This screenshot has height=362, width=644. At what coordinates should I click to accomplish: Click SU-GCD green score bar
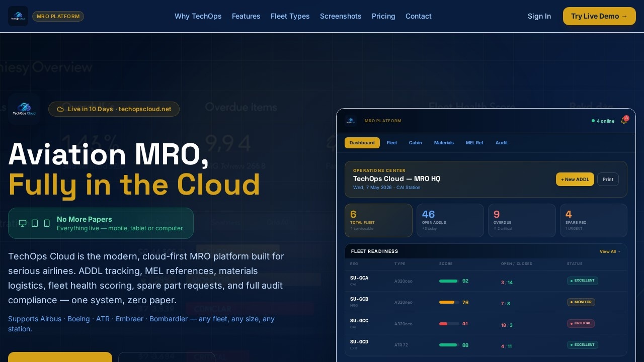coord(449,345)
